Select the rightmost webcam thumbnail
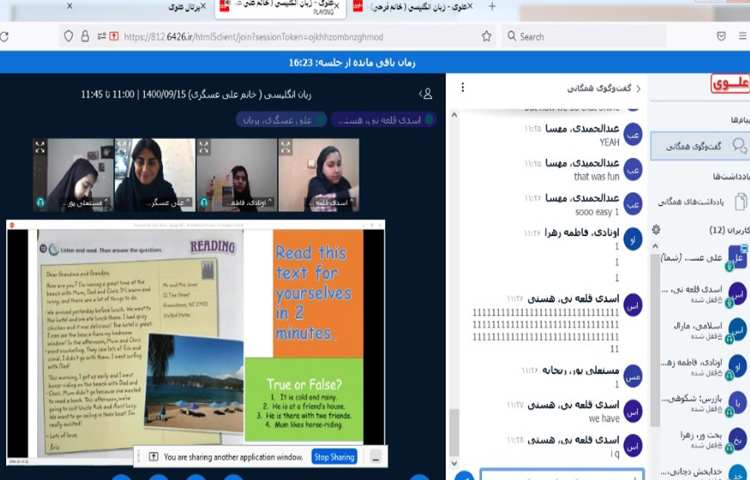Image resolution: width=750 pixels, height=480 pixels. pos(319,175)
